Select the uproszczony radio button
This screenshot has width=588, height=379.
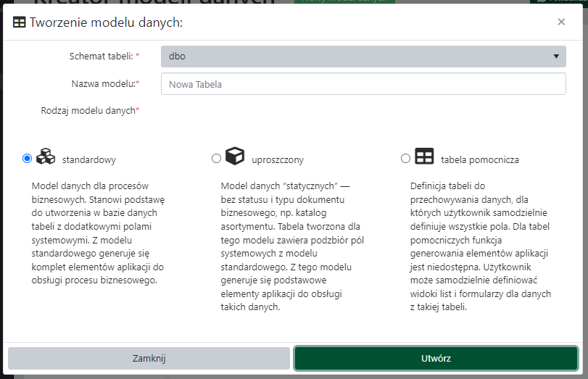(216, 159)
